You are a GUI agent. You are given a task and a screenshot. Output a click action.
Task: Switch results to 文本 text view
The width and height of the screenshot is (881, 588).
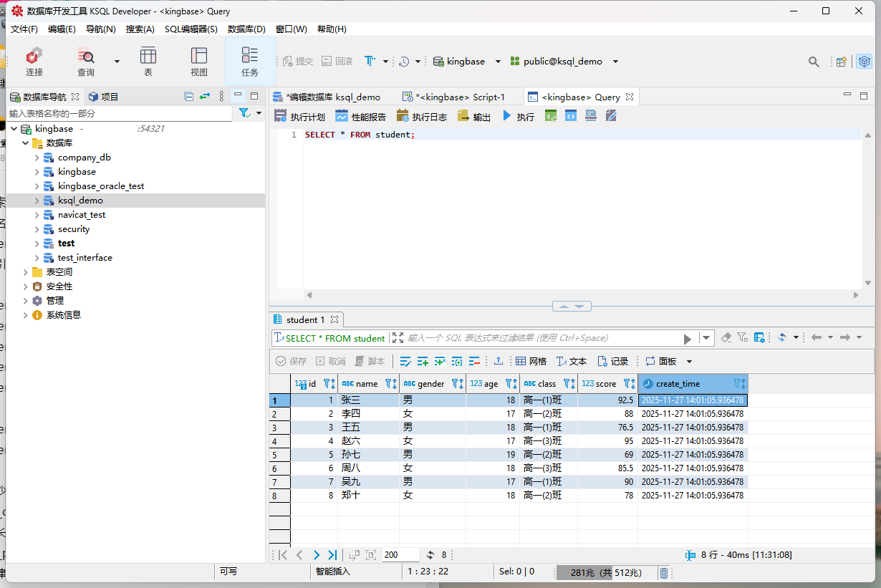tap(571, 362)
